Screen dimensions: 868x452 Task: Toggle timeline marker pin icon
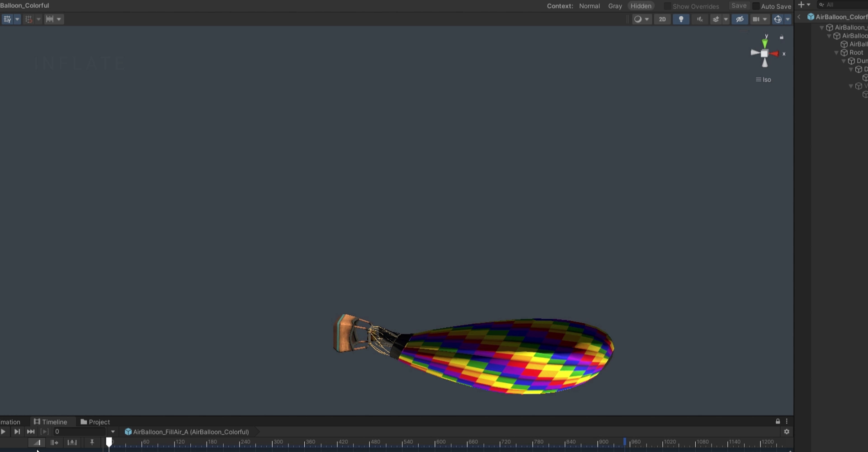[92, 443]
